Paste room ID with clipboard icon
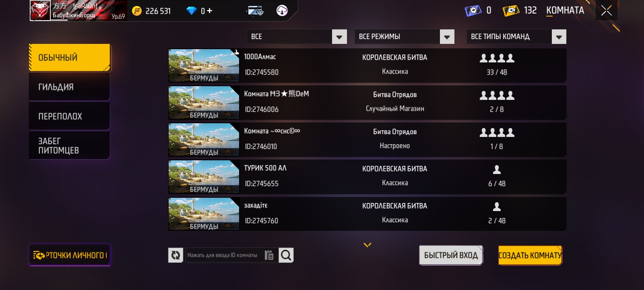The height and width of the screenshot is (290, 644). pyautogui.click(x=269, y=255)
